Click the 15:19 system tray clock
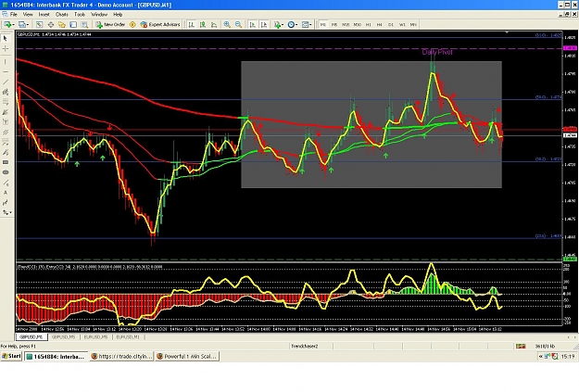 (x=568, y=356)
